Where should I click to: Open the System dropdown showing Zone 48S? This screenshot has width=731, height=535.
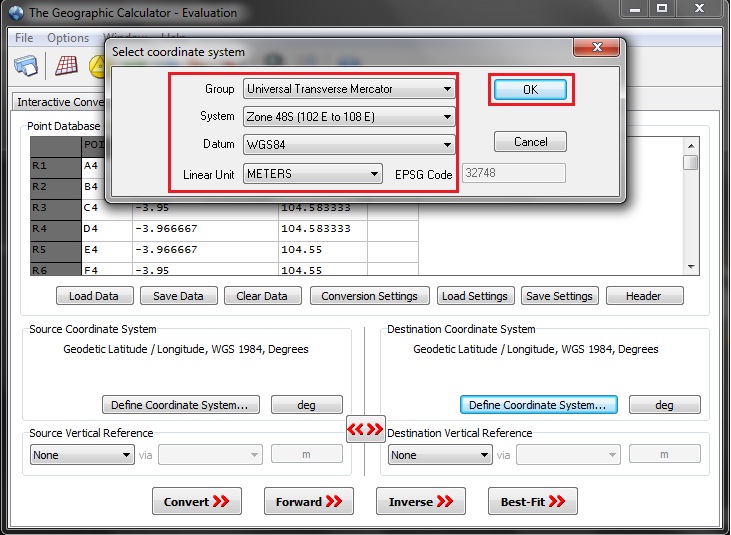(x=349, y=117)
